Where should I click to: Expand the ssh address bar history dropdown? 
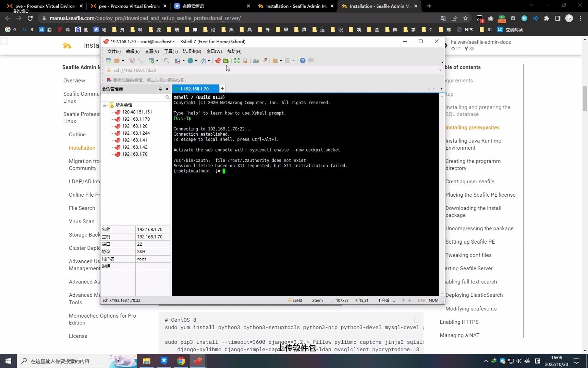[440, 71]
